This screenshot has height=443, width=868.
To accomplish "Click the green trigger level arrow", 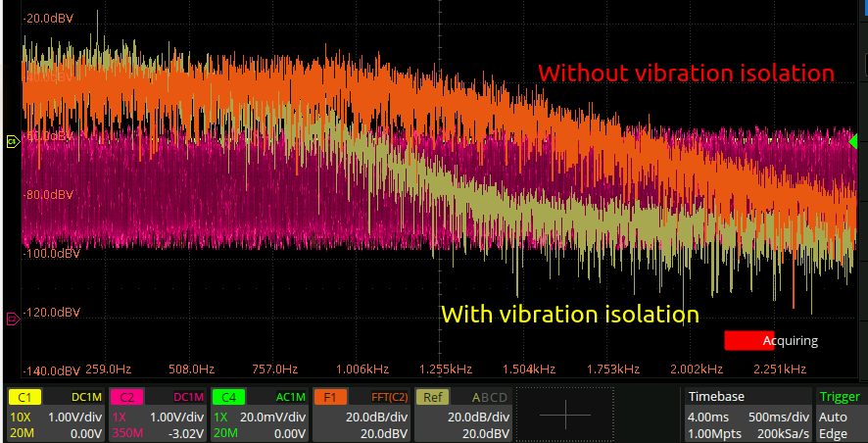I will click(853, 141).
